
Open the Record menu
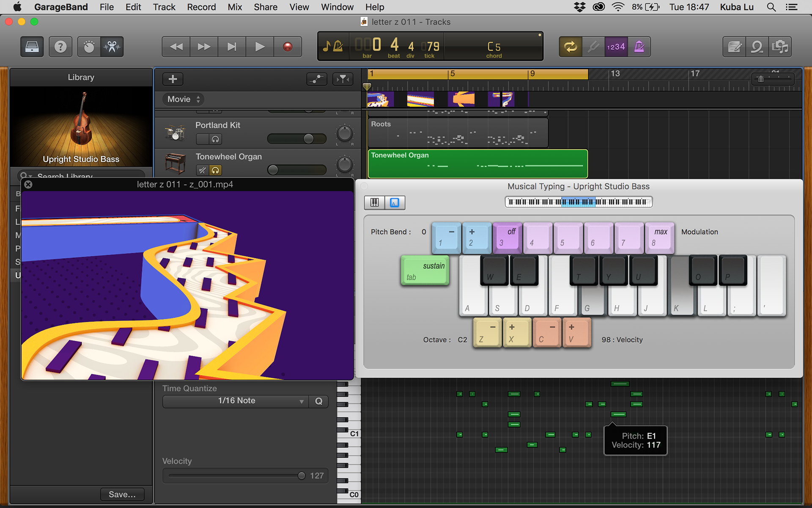pyautogui.click(x=201, y=7)
